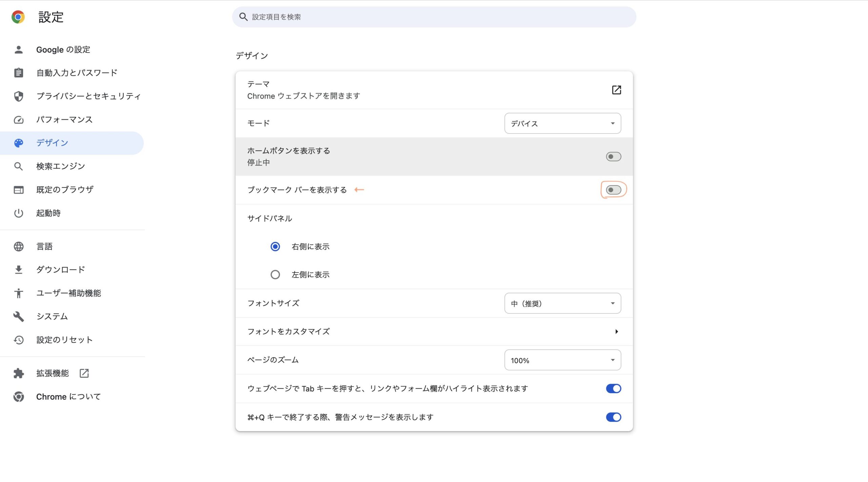Click the サイドパネル label
This screenshot has height=482, width=868.
pos(270,218)
